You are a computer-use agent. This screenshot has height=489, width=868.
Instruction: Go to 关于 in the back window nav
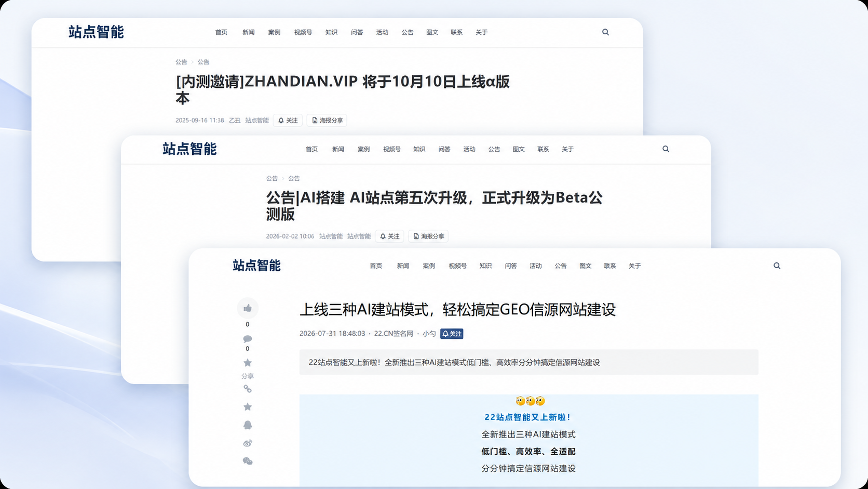click(481, 32)
